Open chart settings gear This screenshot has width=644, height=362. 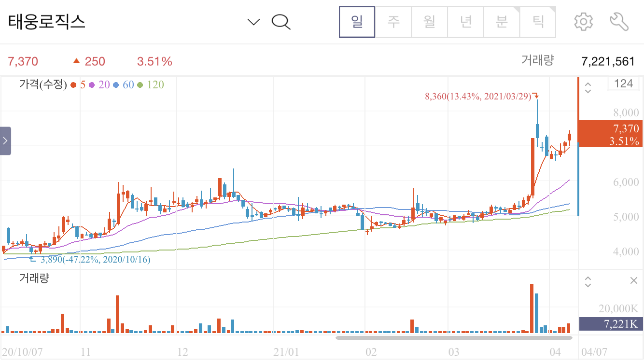[x=583, y=22]
